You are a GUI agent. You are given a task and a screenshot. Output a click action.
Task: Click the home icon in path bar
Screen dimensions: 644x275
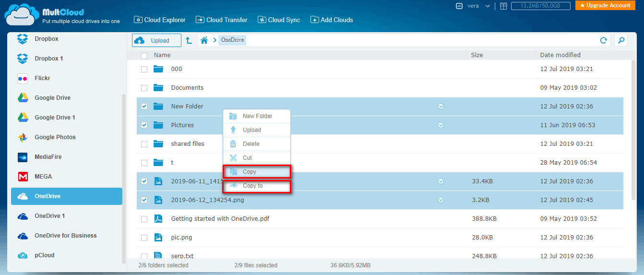click(x=204, y=40)
